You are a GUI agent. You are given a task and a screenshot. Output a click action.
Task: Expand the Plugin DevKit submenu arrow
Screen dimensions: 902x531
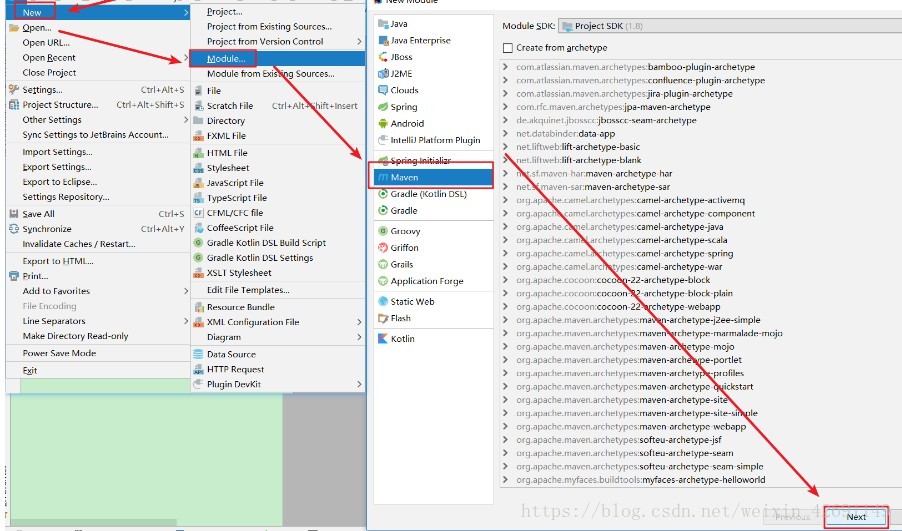360,384
